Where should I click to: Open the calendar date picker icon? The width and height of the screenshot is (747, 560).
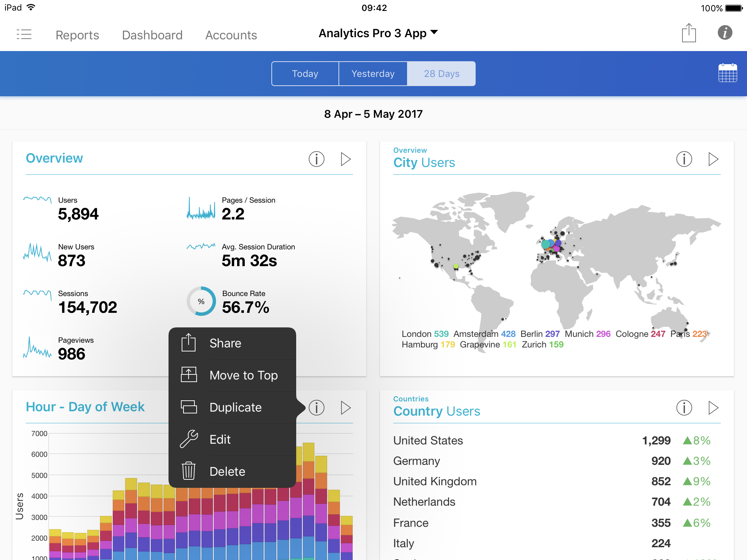pyautogui.click(x=727, y=73)
